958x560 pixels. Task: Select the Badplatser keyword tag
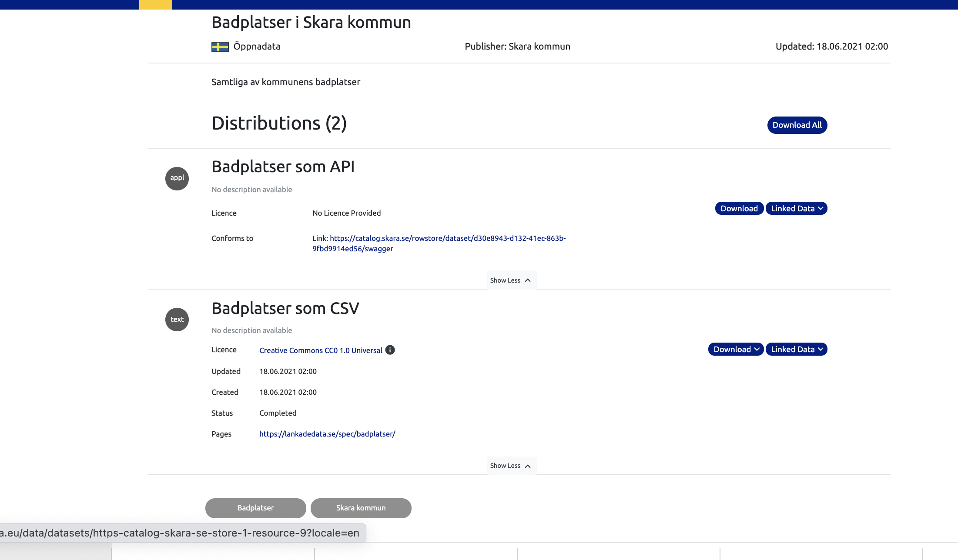[x=255, y=508]
